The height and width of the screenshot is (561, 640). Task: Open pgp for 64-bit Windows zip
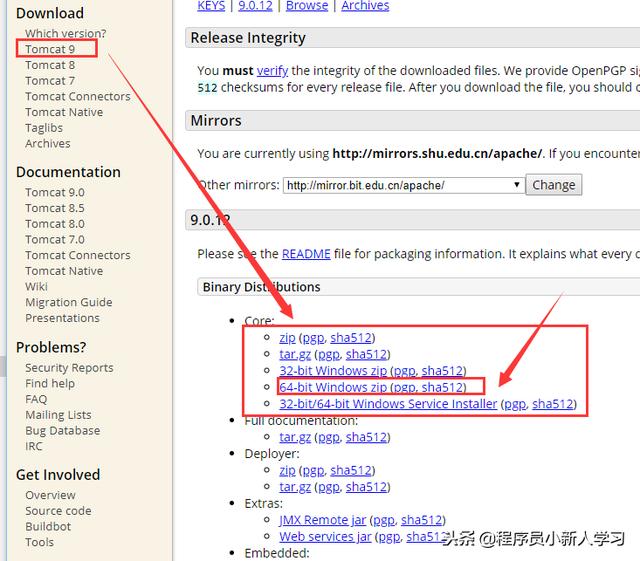[x=404, y=388]
